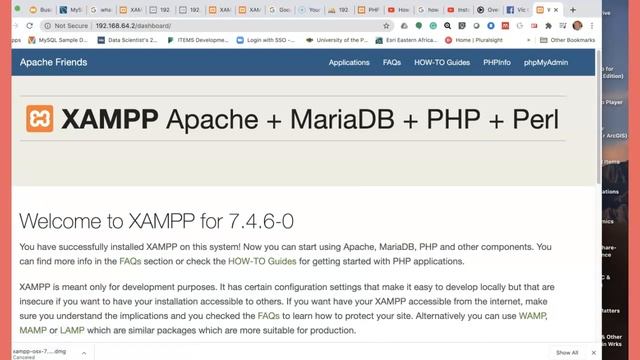
Task: Click the XAMPP orange logo icon
Action: tap(40, 119)
